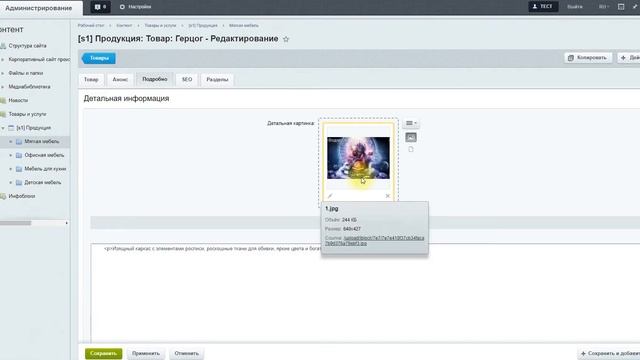640x360 pixels.
Task: Remove detail picture with X icon
Action: 387,196
